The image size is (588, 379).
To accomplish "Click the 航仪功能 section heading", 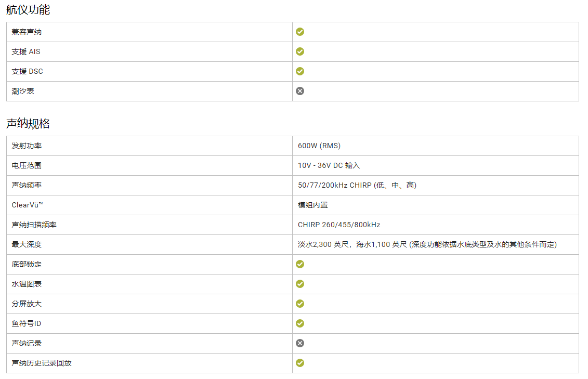I will [28, 9].
